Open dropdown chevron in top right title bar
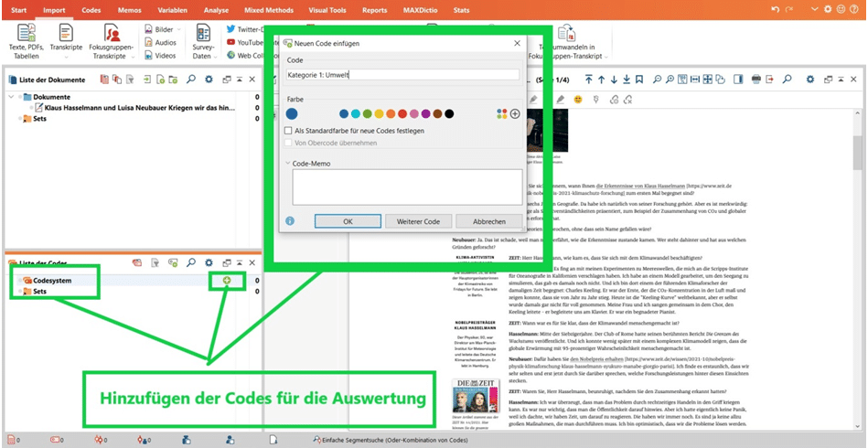 coord(814,9)
